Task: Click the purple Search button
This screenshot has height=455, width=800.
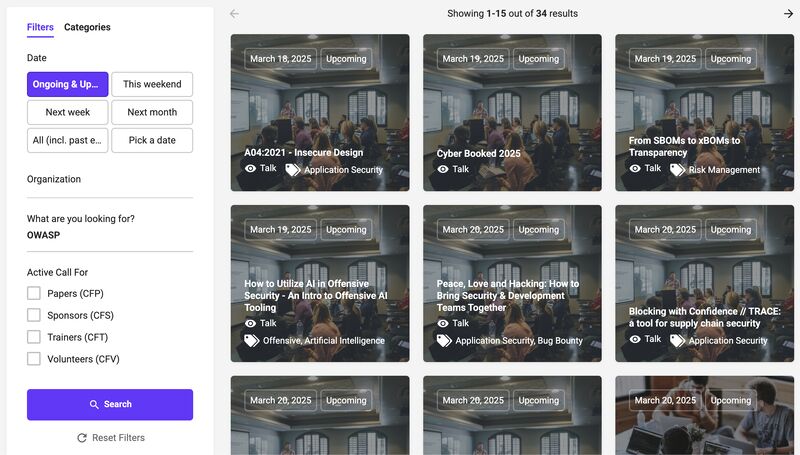Action: [110, 405]
